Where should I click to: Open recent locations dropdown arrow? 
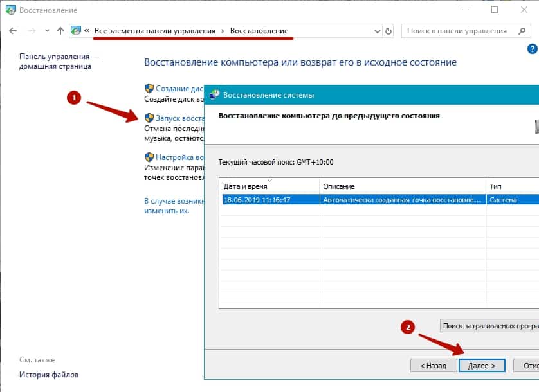coord(47,31)
